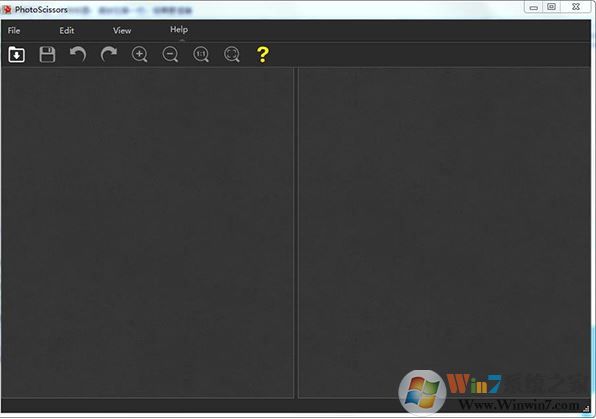Viewport: 596px width, 419px height.
Task: Open help with the yellow question mark
Action: 263,54
